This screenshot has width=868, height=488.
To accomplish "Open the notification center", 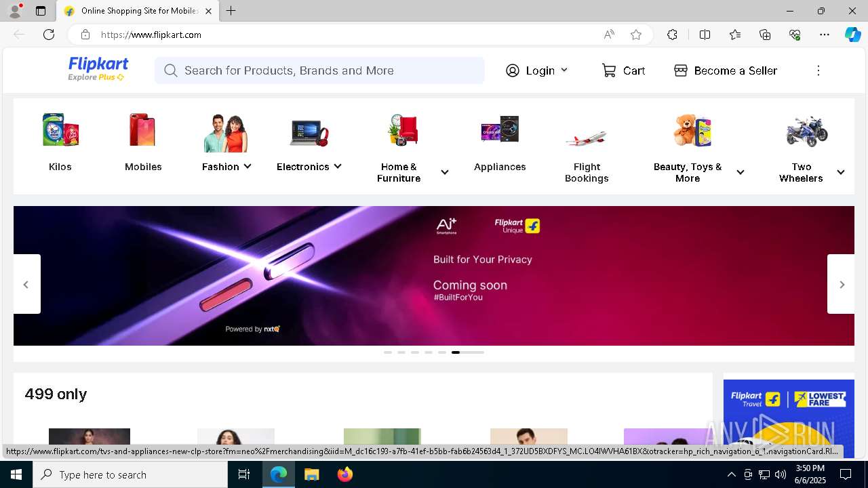I will point(846,474).
